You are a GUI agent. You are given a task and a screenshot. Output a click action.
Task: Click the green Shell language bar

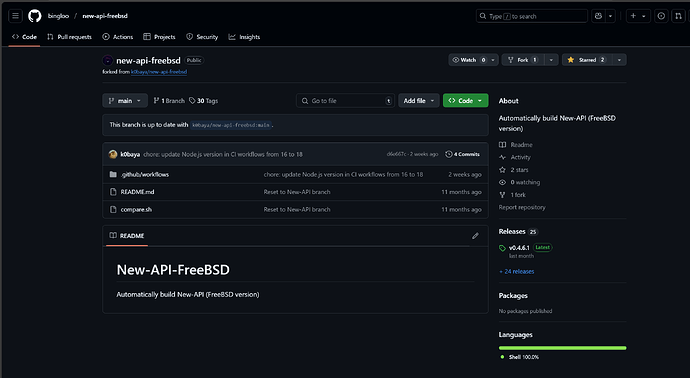click(562, 348)
